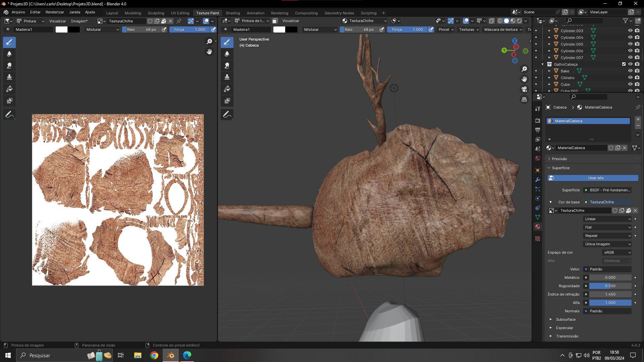The width and height of the screenshot is (644, 362).
Task: Disable render for the Cilindro object
Action: pyautogui.click(x=637, y=78)
